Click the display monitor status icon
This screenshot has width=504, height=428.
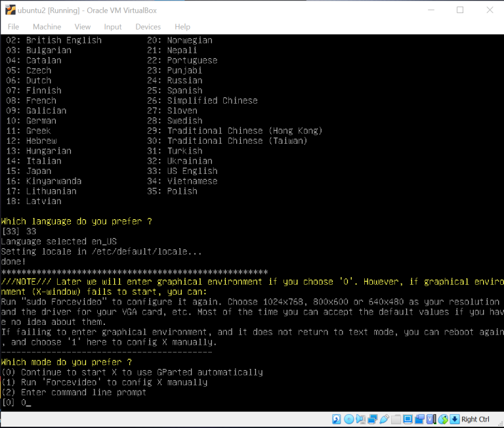(408, 419)
